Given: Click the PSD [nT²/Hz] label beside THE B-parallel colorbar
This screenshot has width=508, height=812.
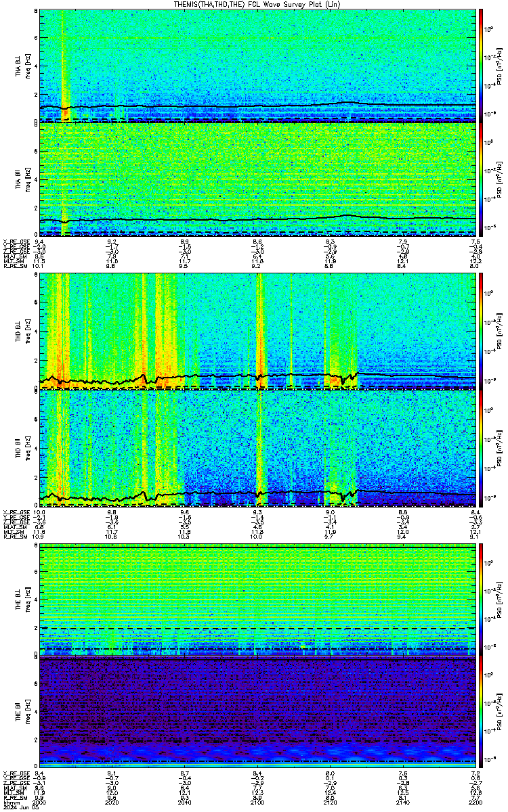Looking at the screenshot, I should coord(500,713).
